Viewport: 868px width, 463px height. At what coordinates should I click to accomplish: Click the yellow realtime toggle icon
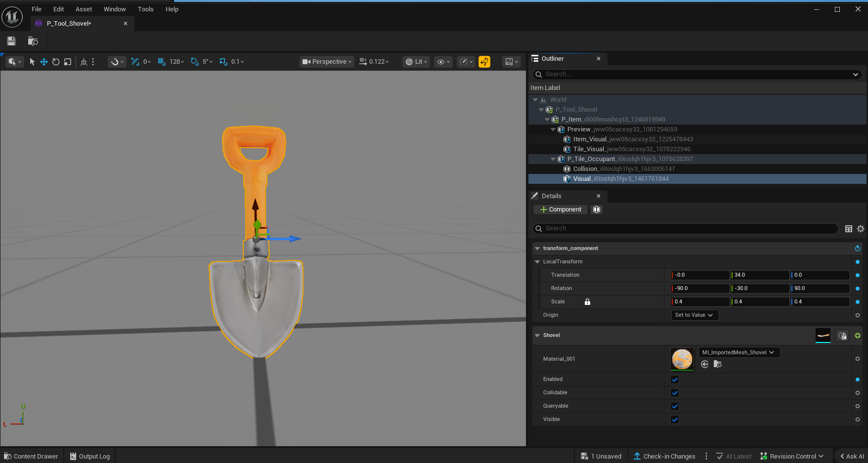point(484,62)
